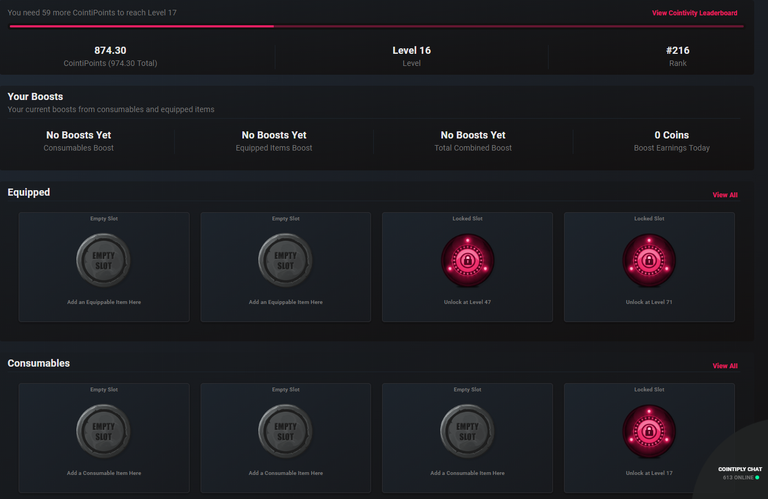Click the first Equipped empty slot icon

coord(103,261)
